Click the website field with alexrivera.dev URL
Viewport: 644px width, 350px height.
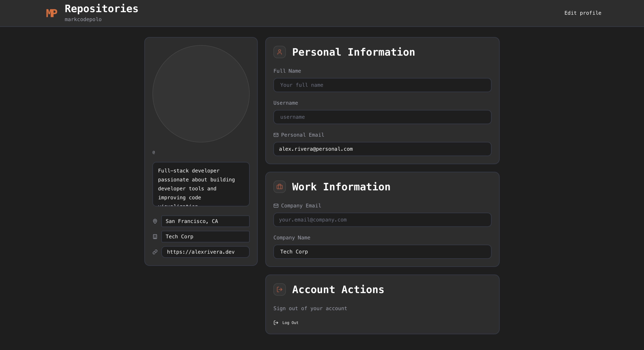[x=205, y=252]
